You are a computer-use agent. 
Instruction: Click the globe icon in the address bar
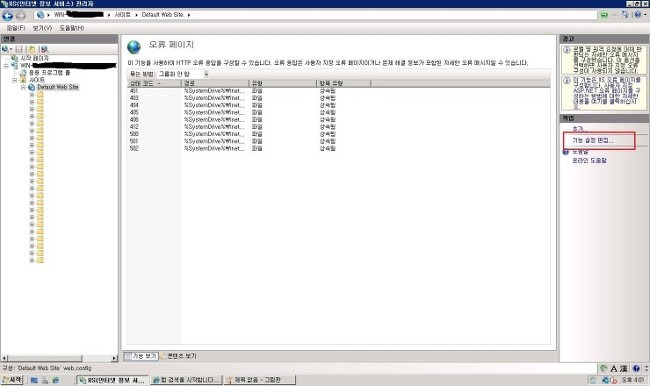tap(41, 15)
